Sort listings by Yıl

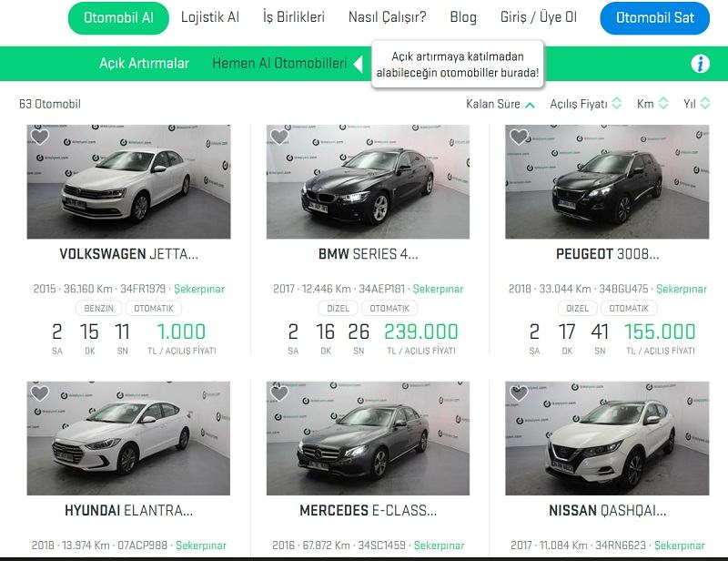696,104
